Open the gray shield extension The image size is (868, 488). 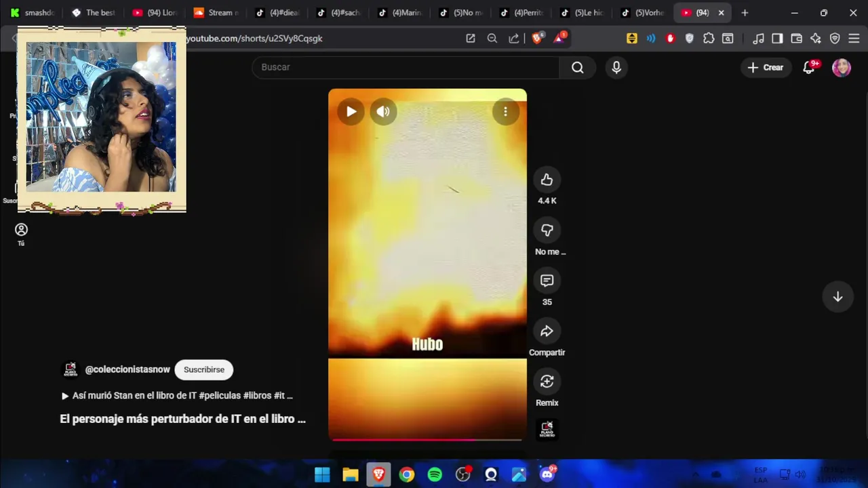[690, 39]
